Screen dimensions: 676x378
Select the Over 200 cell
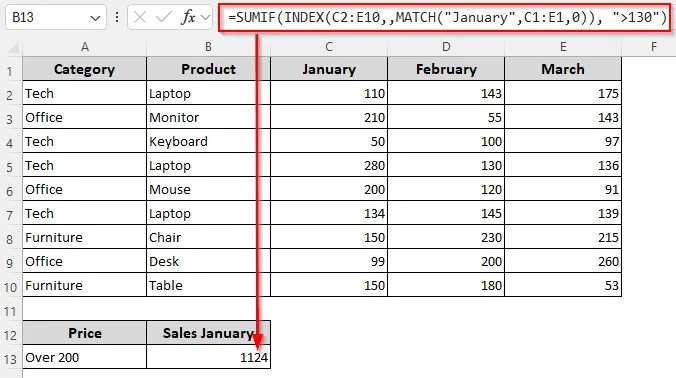click(84, 357)
